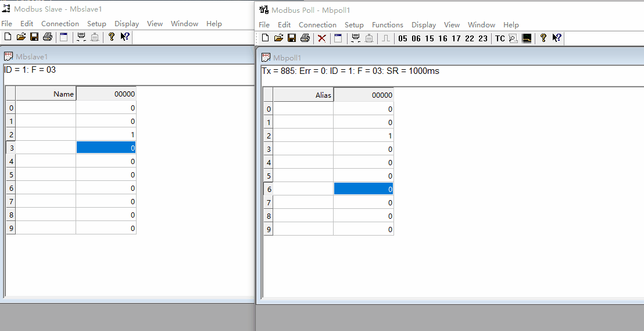Click the Name column header in Mbslave1

(46, 94)
